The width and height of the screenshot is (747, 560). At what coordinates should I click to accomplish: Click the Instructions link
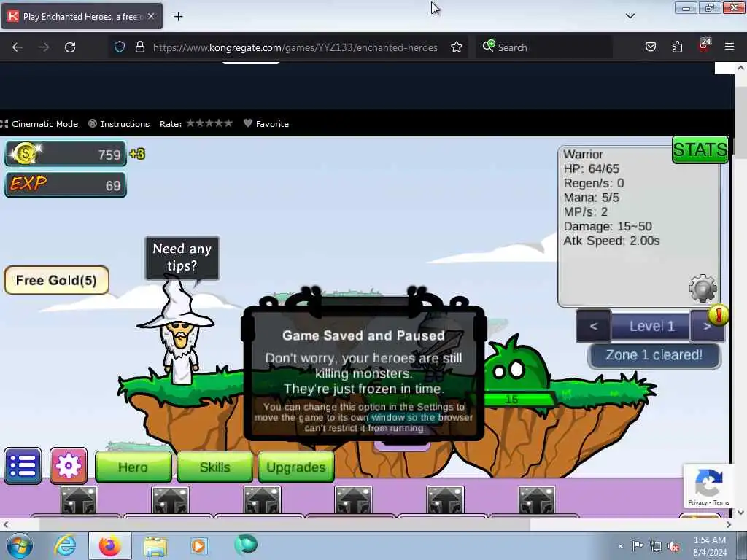pos(119,124)
